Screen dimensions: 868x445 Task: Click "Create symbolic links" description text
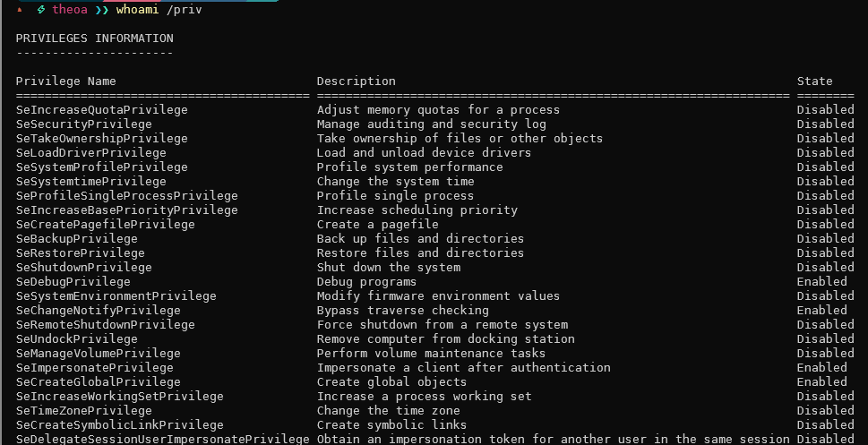pyautogui.click(x=391, y=425)
